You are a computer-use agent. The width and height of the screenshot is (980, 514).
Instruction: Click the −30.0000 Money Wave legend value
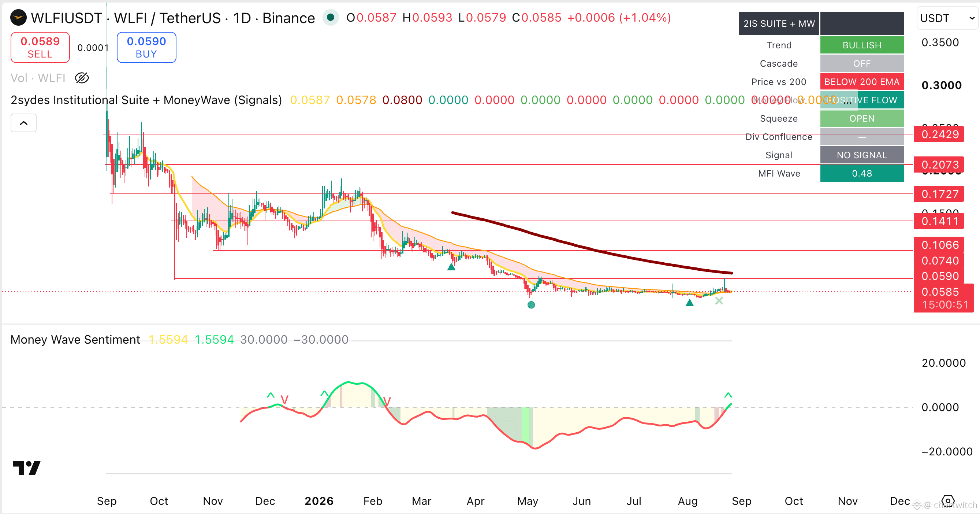coord(321,339)
